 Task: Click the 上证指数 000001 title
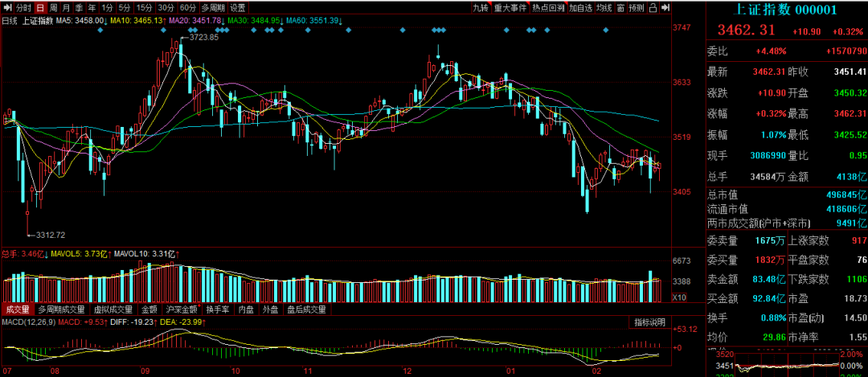787,10
